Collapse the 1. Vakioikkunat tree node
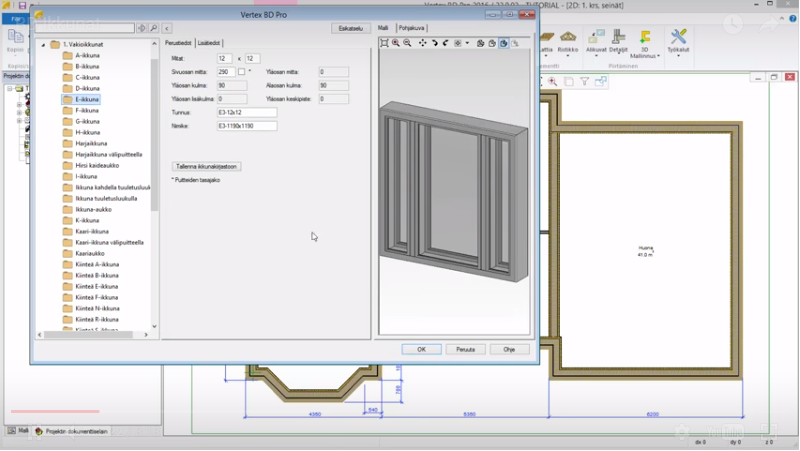This screenshot has height=451, width=800. coord(44,46)
